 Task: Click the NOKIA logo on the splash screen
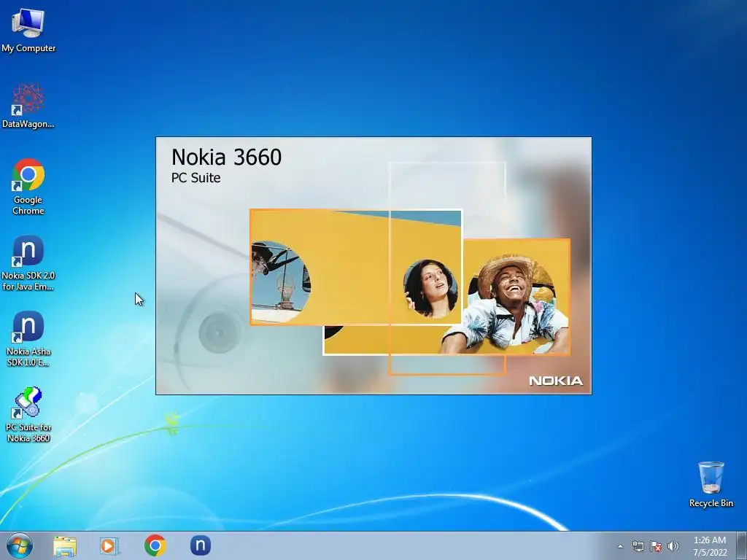[556, 381]
